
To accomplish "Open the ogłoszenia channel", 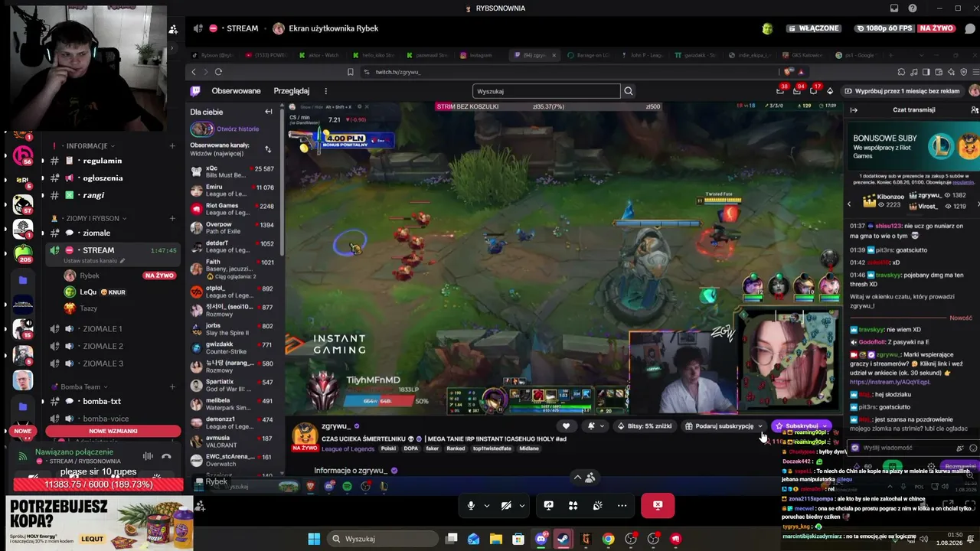I will 102,178.
